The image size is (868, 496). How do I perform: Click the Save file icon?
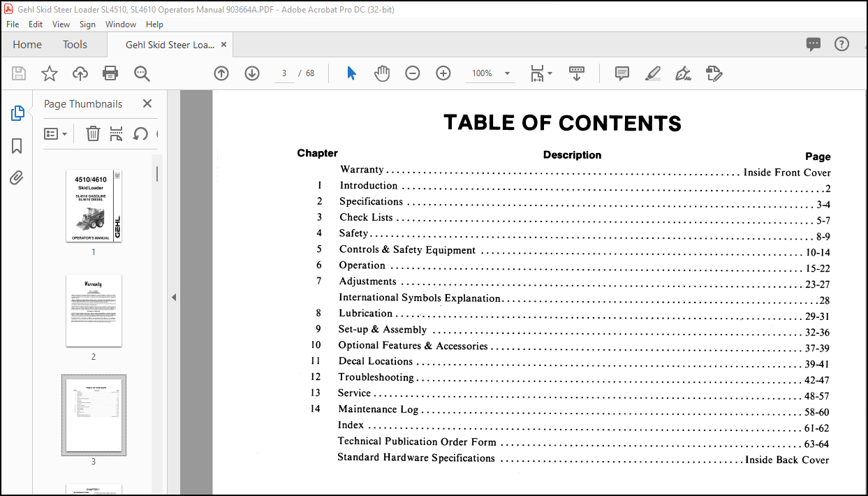point(19,73)
